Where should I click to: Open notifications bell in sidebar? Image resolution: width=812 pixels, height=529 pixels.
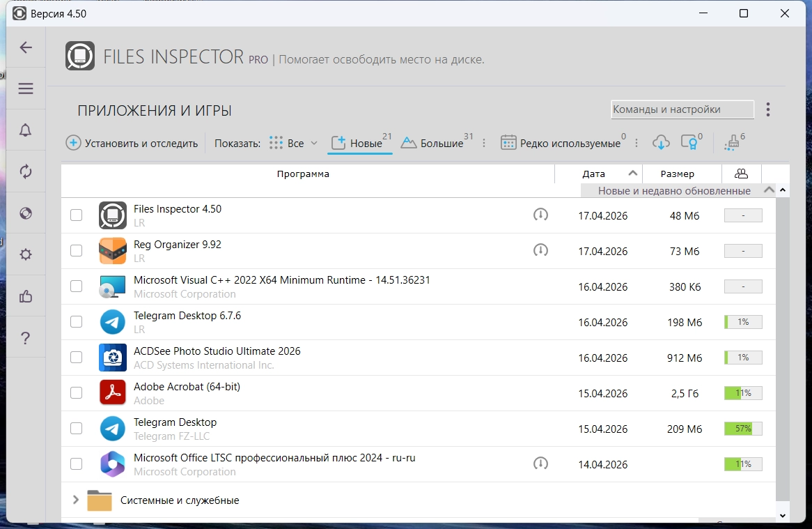click(x=25, y=130)
